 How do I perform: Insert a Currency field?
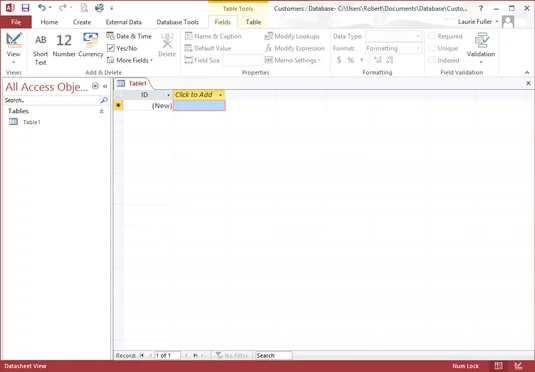click(90, 46)
